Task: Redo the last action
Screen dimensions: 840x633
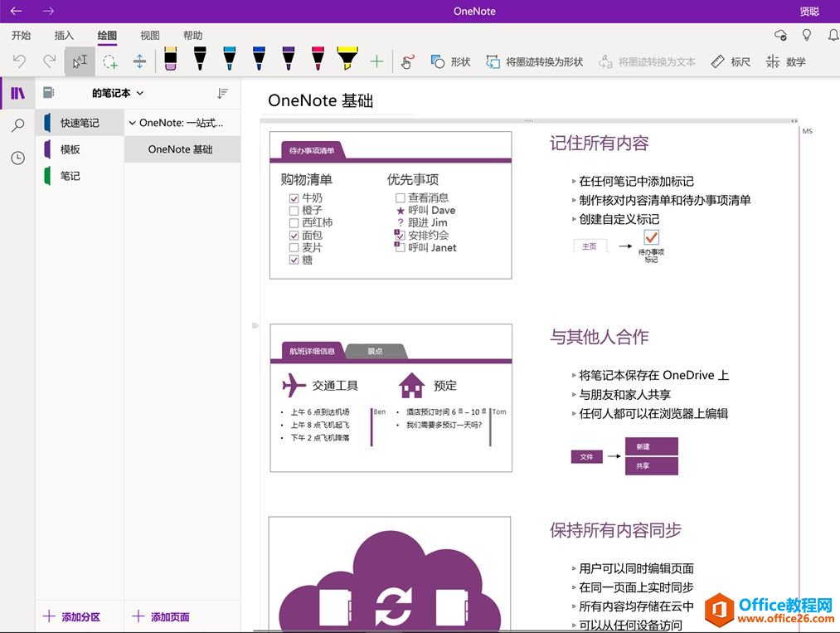Action: tap(49, 61)
